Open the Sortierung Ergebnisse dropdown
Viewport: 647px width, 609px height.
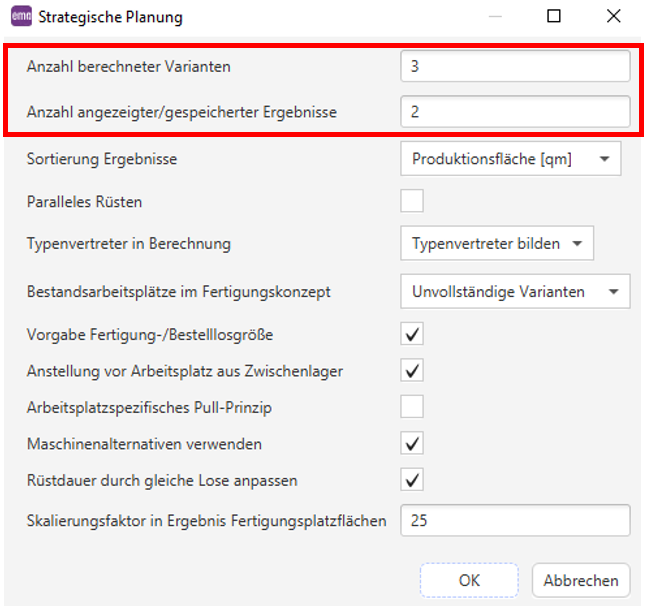[x=510, y=159]
